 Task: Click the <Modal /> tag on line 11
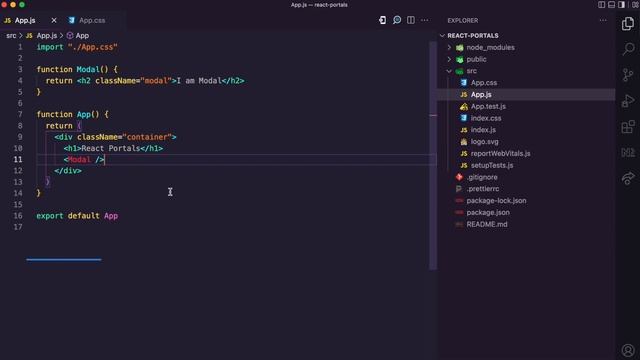pyautogui.click(x=84, y=160)
